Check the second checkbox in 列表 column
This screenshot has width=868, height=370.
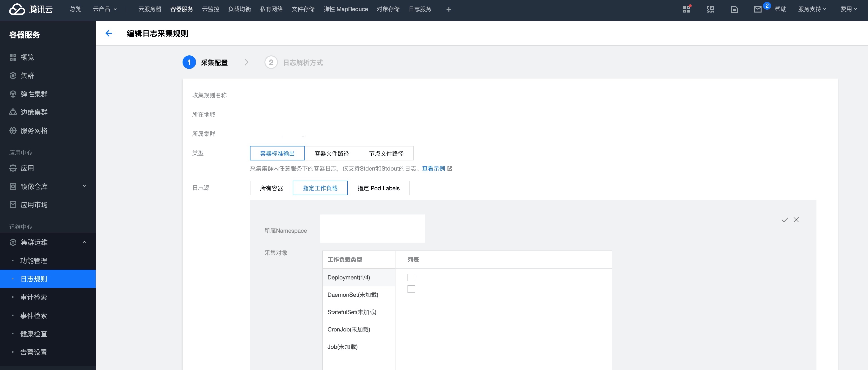pyautogui.click(x=411, y=289)
